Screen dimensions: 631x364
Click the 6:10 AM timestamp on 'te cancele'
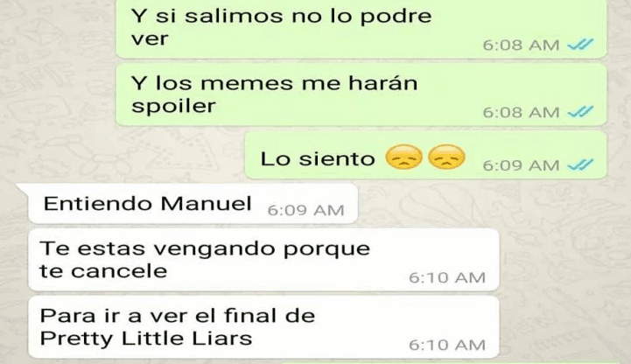coord(447,277)
